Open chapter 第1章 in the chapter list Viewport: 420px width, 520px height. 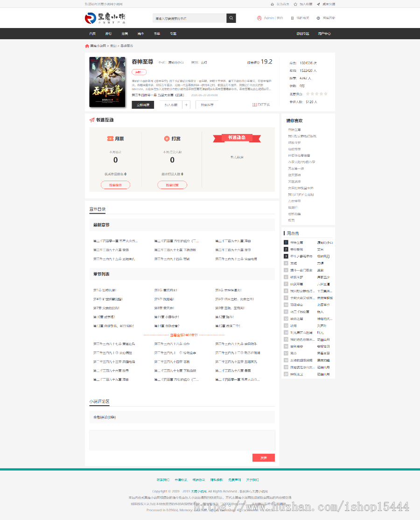tap(105, 290)
